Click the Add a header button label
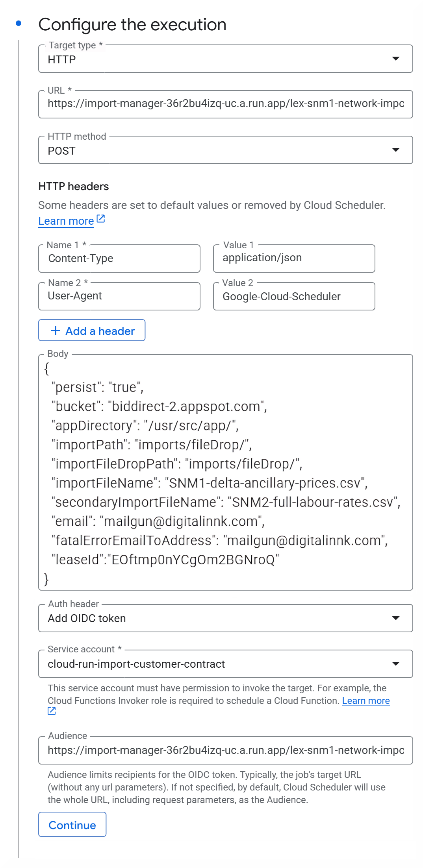The image size is (423, 868). [100, 331]
